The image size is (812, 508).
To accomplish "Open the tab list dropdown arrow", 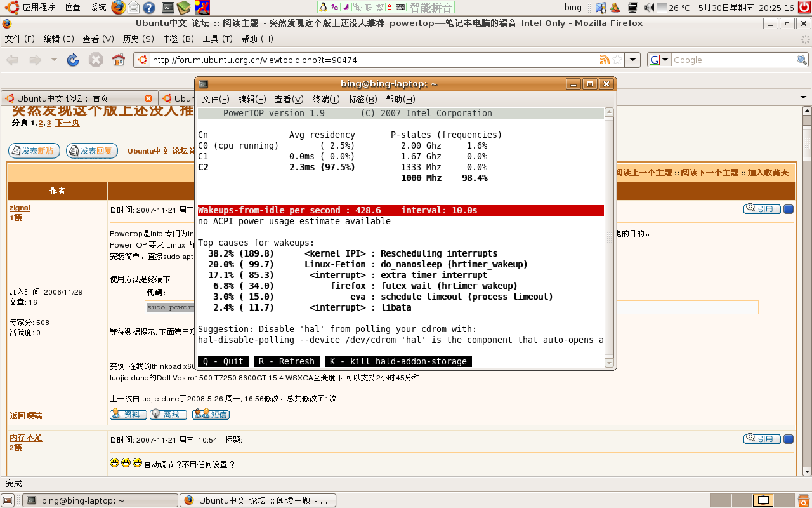I will [802, 96].
